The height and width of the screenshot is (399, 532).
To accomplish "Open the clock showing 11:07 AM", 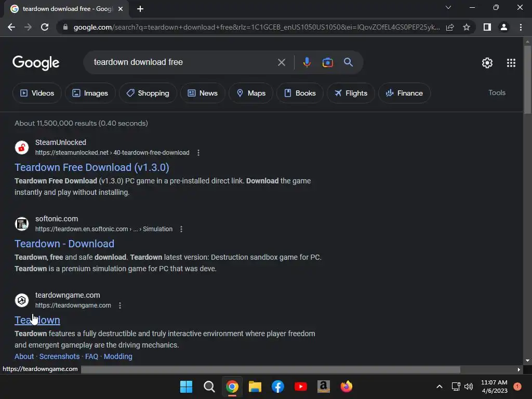I will pyautogui.click(x=495, y=387).
